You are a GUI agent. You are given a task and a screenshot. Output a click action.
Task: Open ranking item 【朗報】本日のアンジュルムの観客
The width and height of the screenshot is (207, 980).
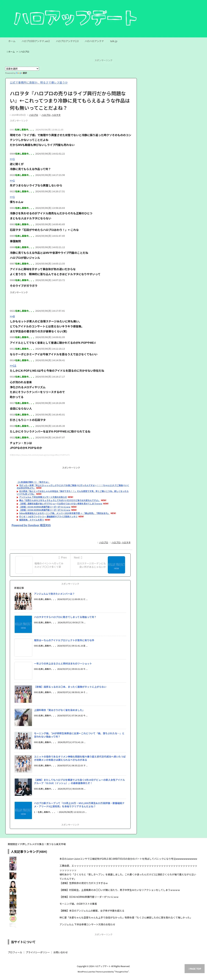[92, 911]
